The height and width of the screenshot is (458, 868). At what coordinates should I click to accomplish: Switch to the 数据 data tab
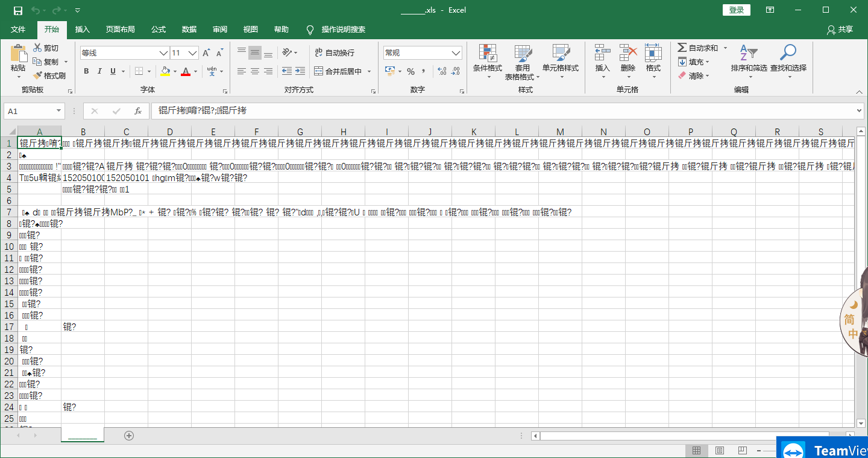189,29
